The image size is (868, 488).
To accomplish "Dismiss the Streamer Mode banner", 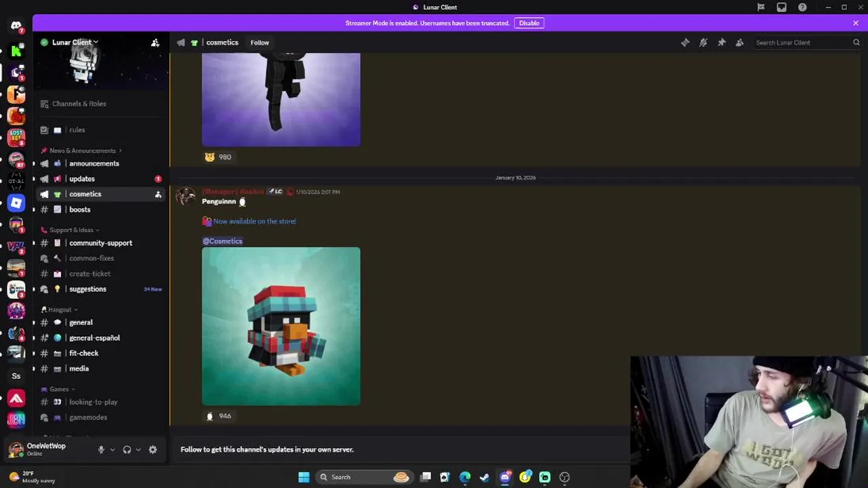I will point(856,23).
